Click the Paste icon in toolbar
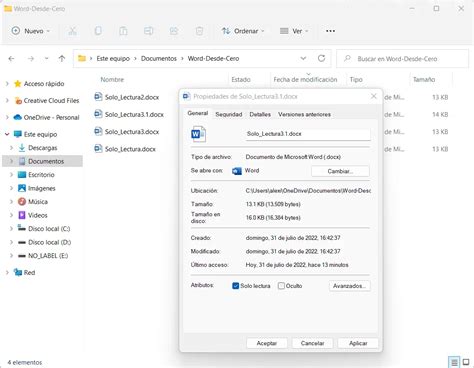 coord(123,31)
